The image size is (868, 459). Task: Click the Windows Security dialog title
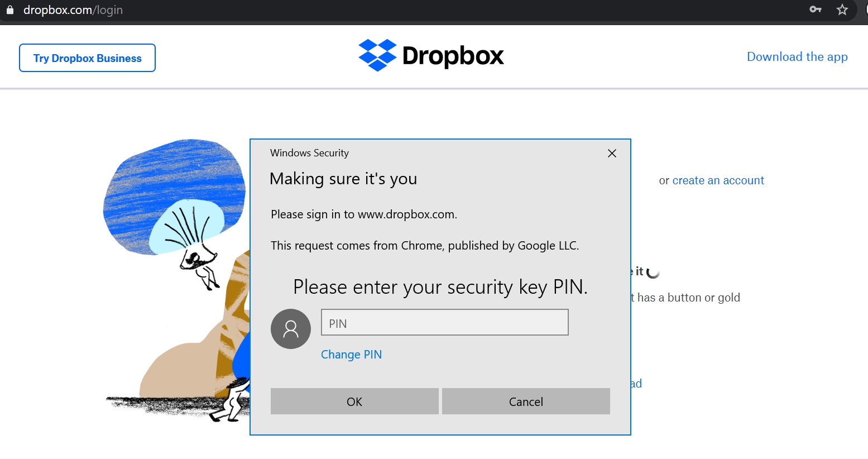click(309, 153)
